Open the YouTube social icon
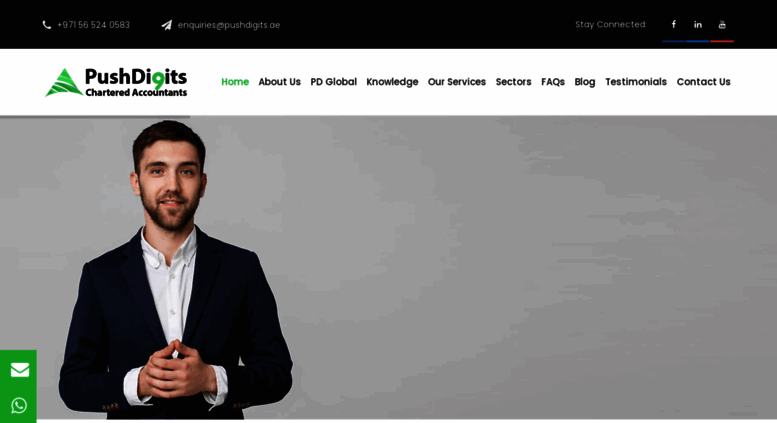The image size is (777, 423). 722,24
